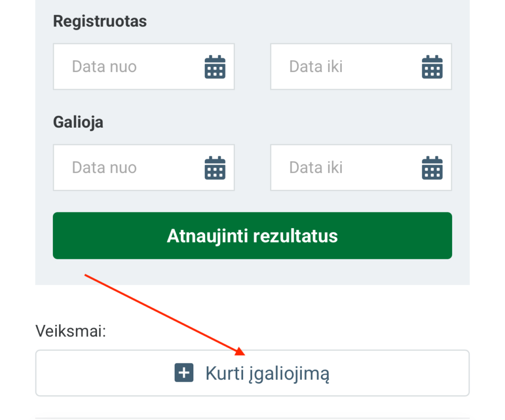Viewport: 505px width, 420px height.
Task: Click the 'Registruotas' section label
Action: 100,22
